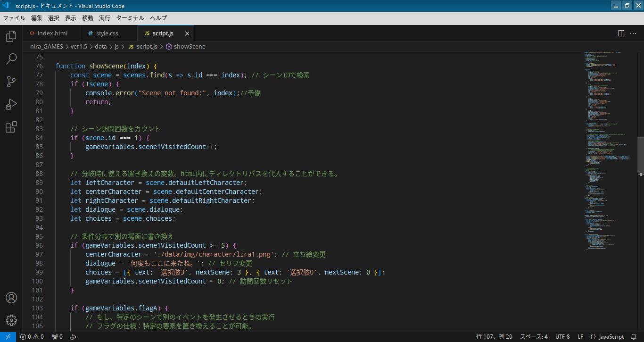Open the Search view in activity bar
Viewport: 644px width, 342px height.
[11, 59]
